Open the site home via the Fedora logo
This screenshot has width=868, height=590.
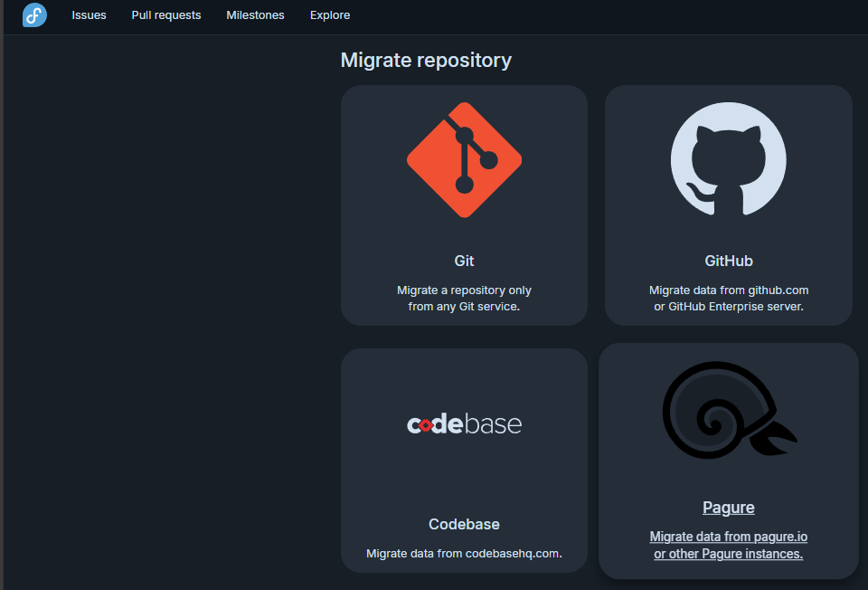click(x=33, y=15)
